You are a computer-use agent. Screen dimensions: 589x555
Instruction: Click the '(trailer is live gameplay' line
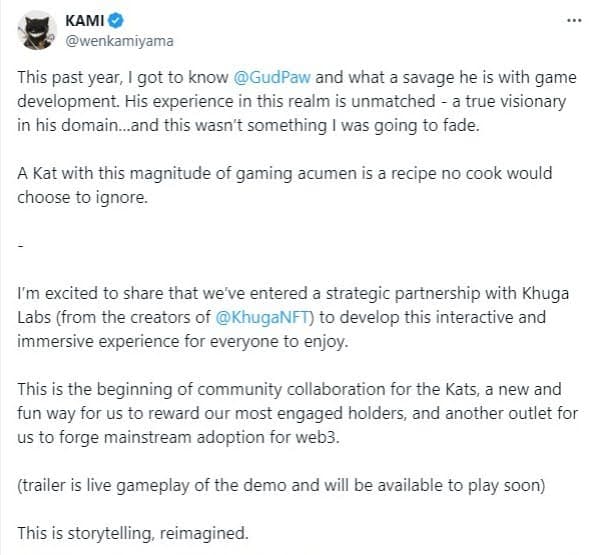pos(281,485)
